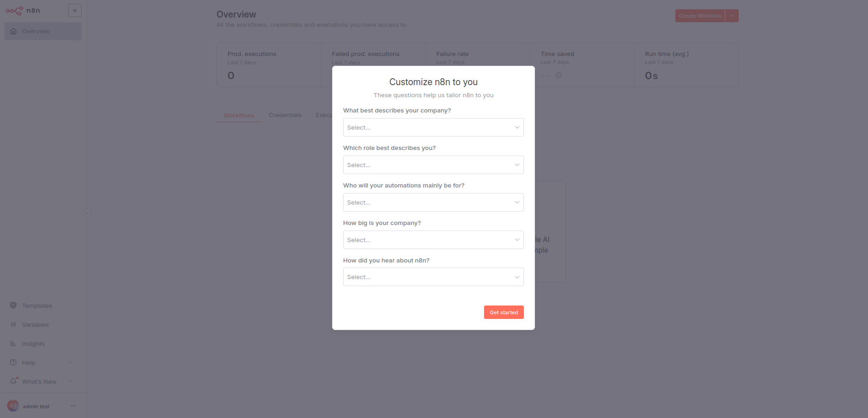Open the What's New menu item
Viewport: 868px width, 418px height.
coord(43,381)
